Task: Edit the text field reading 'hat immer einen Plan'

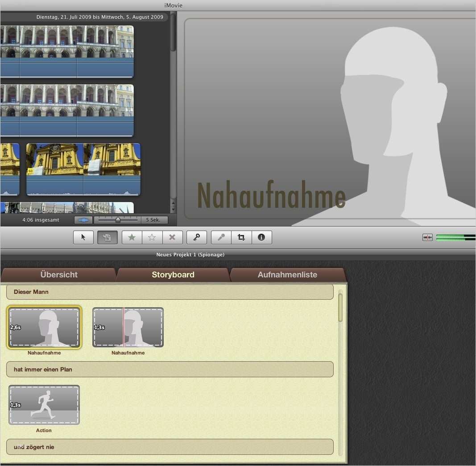Action: point(170,369)
